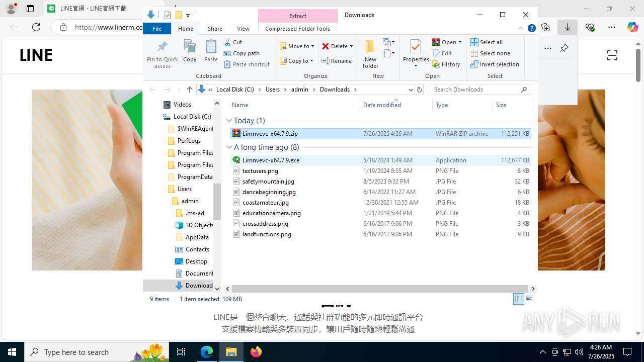Click Copy path in the ribbon

pyautogui.click(x=242, y=53)
